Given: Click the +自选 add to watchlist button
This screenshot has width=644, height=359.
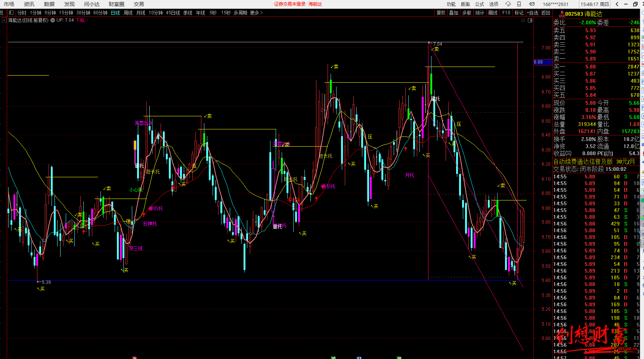Looking at the screenshot, I should (532, 13).
